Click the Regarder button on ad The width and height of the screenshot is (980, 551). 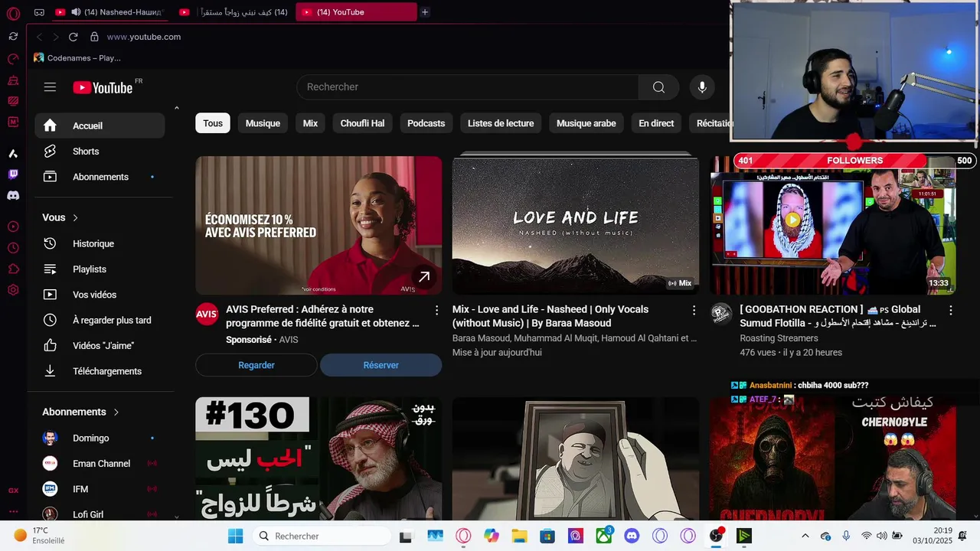pos(256,365)
